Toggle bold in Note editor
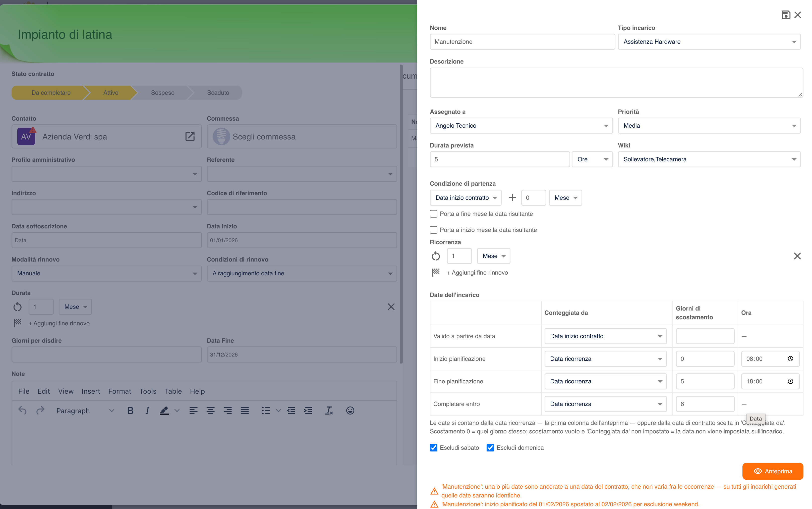 pos(131,410)
